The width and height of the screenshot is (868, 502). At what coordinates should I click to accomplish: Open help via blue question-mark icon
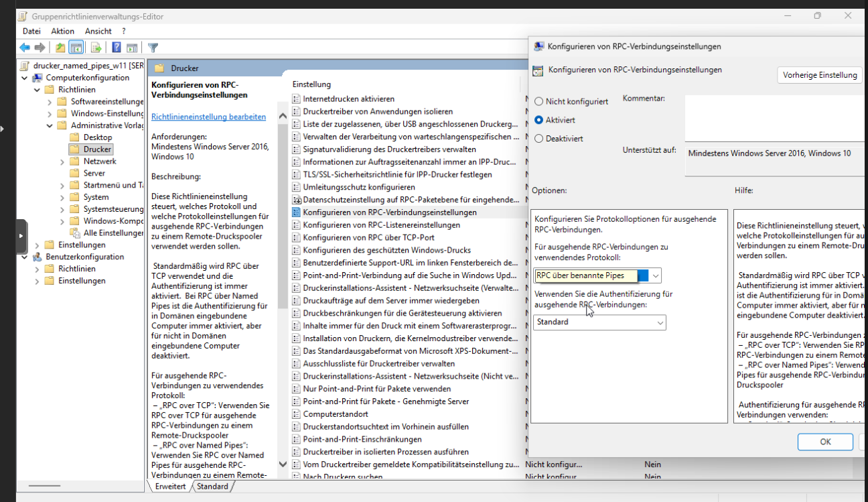point(116,48)
